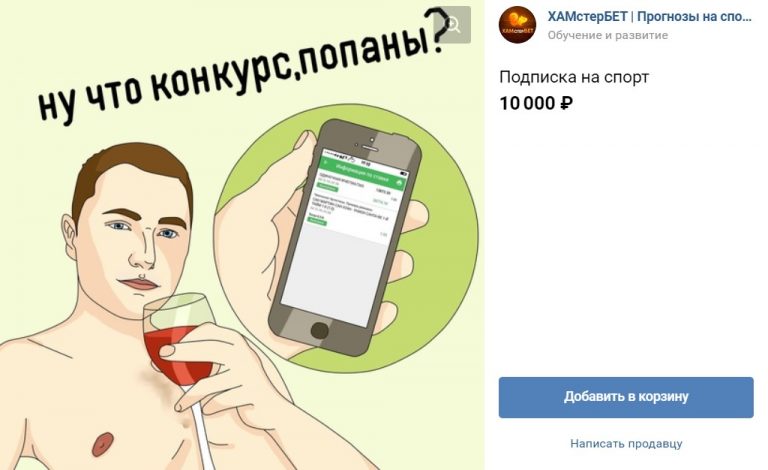768x470 pixels.
Task: Click the 10 000 ₽ price
Action: pos(536,103)
